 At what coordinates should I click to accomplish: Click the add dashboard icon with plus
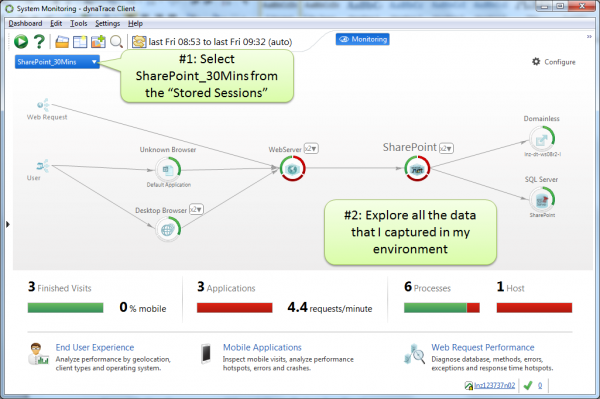[98, 41]
